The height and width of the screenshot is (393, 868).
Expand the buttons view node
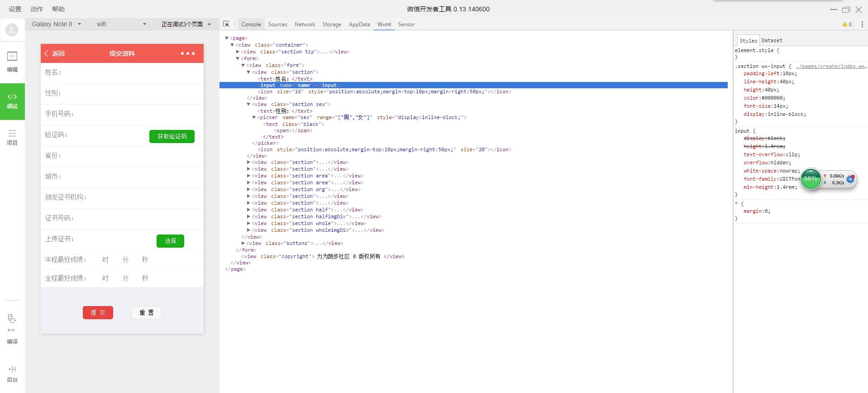coord(243,243)
